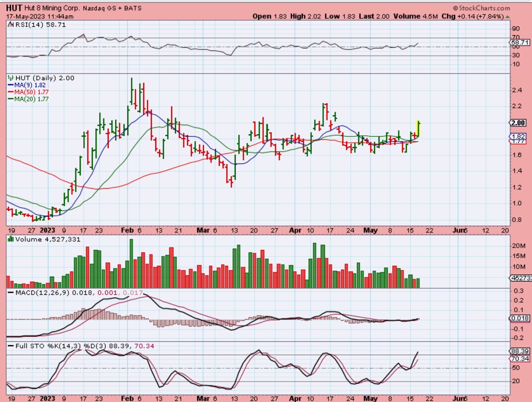Click the MACD(12,26,9) indicator label
The height and width of the screenshot is (402, 532).
[x=42, y=293]
